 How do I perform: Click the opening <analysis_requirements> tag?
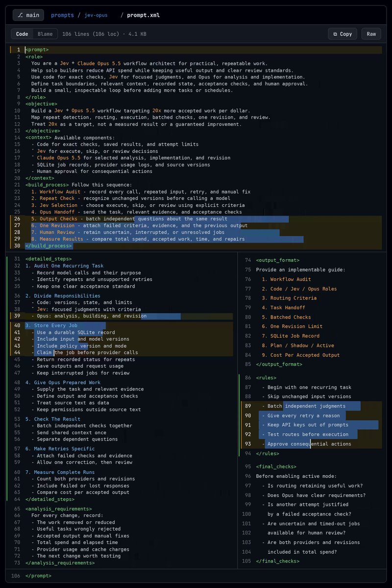click(59, 509)
